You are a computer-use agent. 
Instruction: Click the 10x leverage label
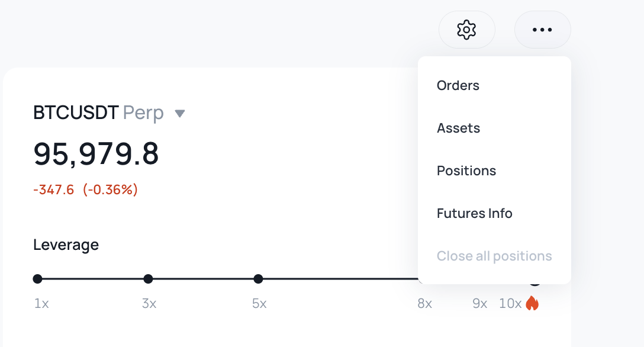[x=510, y=304]
